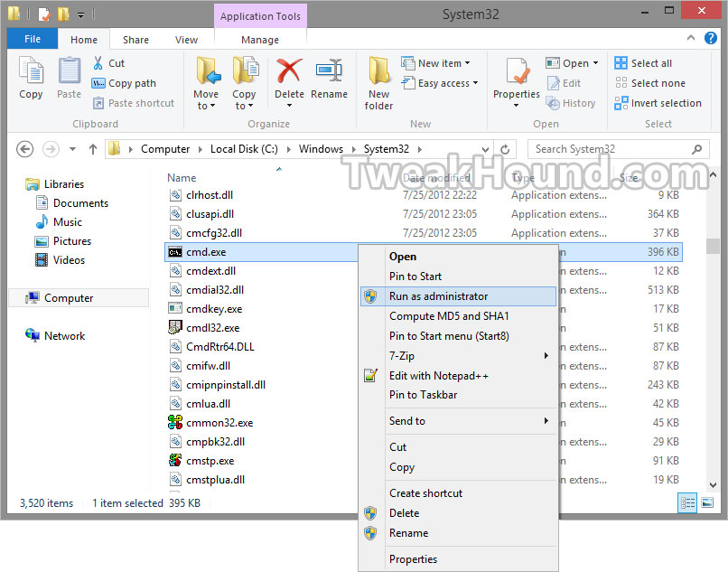Open Videos library in sidebar

pos(60,260)
